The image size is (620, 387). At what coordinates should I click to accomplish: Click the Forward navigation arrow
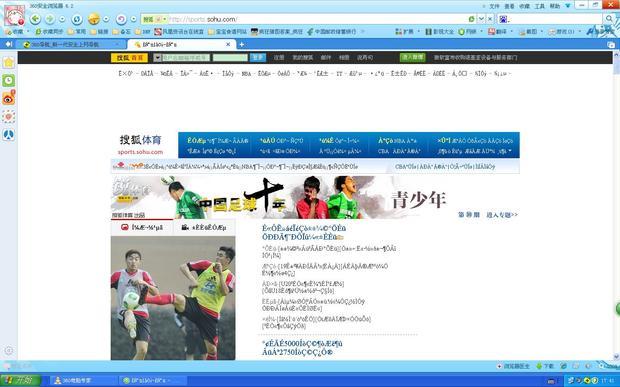[x=50, y=19]
